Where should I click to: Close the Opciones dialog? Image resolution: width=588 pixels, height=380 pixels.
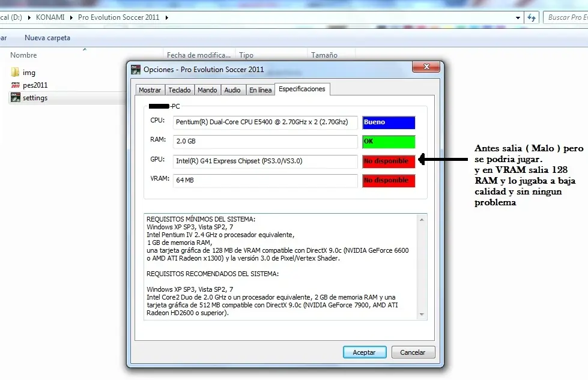(426, 67)
